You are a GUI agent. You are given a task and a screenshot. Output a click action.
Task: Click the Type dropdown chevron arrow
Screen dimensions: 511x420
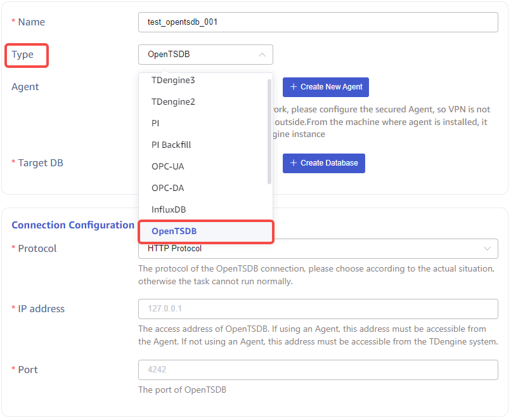(x=262, y=55)
